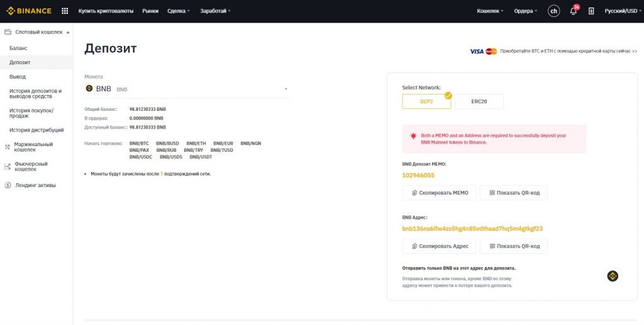Click the MEMO number 102946055
Screen dimensions: 644x325
pyautogui.click(x=418, y=176)
